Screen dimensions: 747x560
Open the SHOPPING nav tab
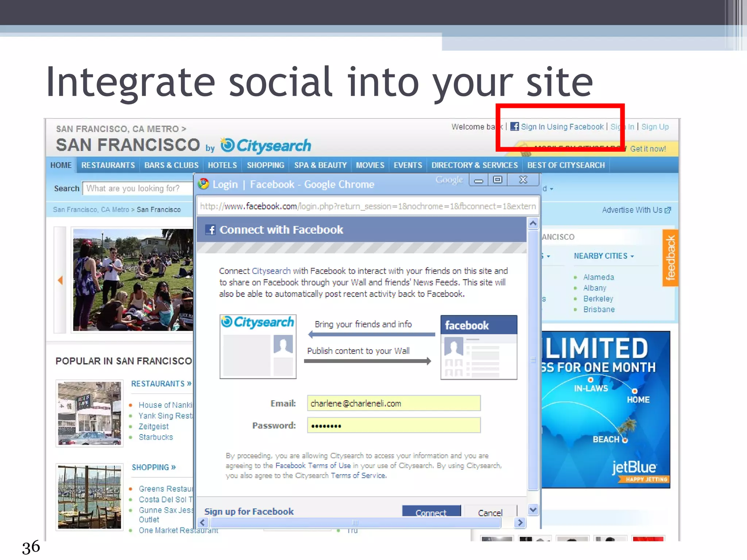[x=266, y=165]
